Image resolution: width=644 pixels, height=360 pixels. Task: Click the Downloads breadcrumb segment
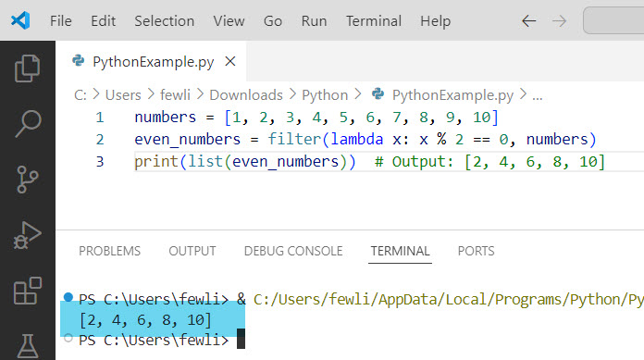tap(246, 95)
